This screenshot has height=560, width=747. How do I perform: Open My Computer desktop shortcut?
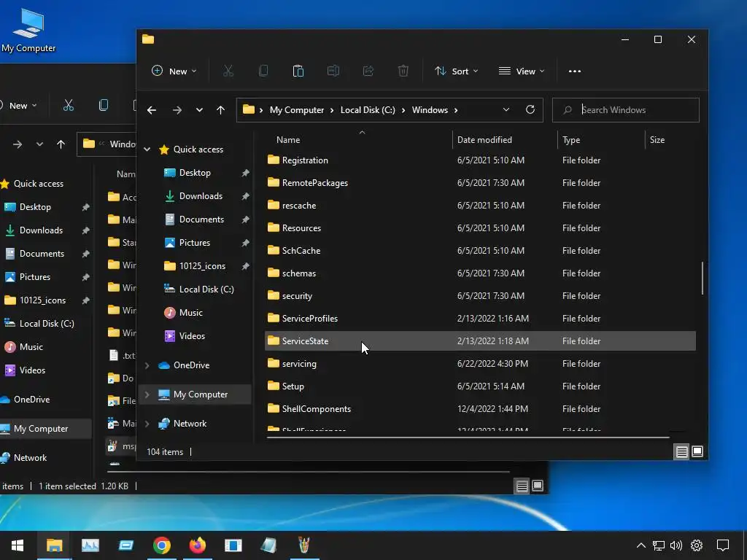point(28,29)
